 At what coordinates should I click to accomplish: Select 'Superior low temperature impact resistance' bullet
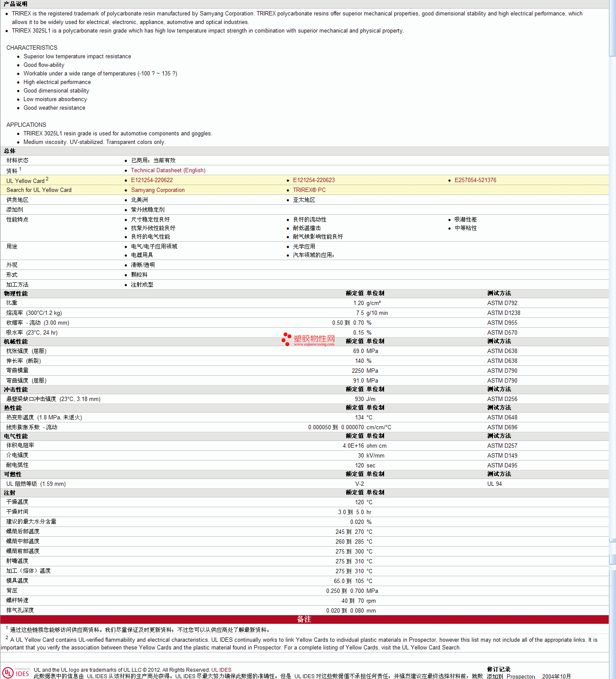pos(77,57)
